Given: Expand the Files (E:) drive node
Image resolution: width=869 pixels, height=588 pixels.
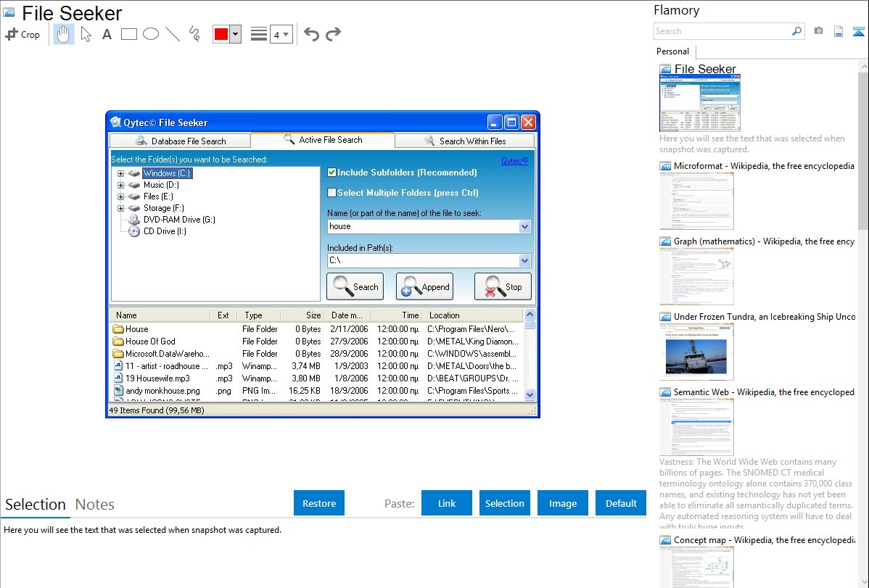Looking at the screenshot, I should tap(121, 196).
